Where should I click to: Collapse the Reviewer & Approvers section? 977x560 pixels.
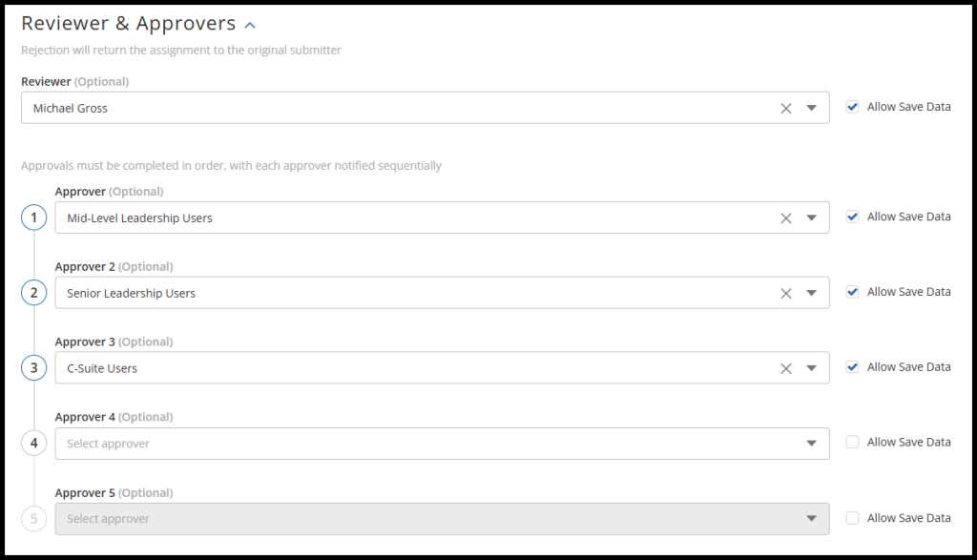click(250, 25)
